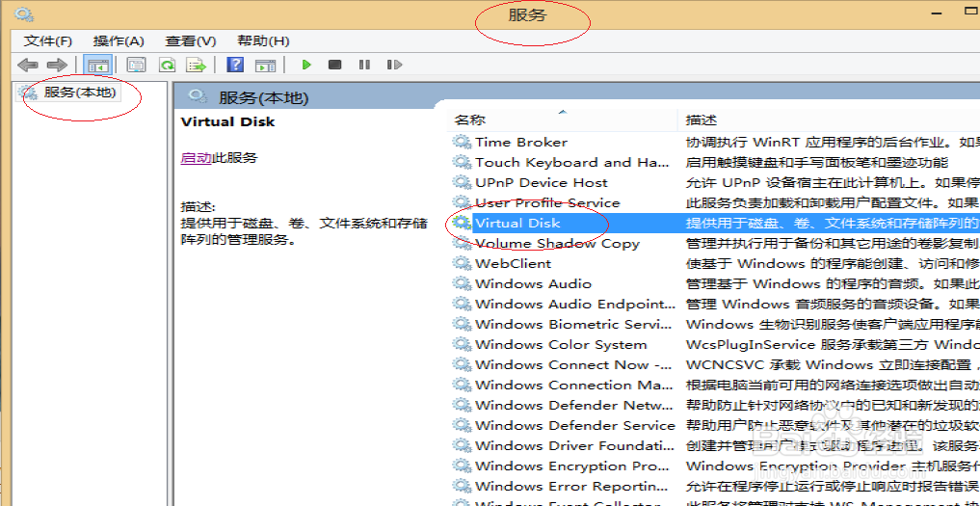Select Windows Biometric Servi... row
This screenshot has width=980, height=506.
click(575, 324)
